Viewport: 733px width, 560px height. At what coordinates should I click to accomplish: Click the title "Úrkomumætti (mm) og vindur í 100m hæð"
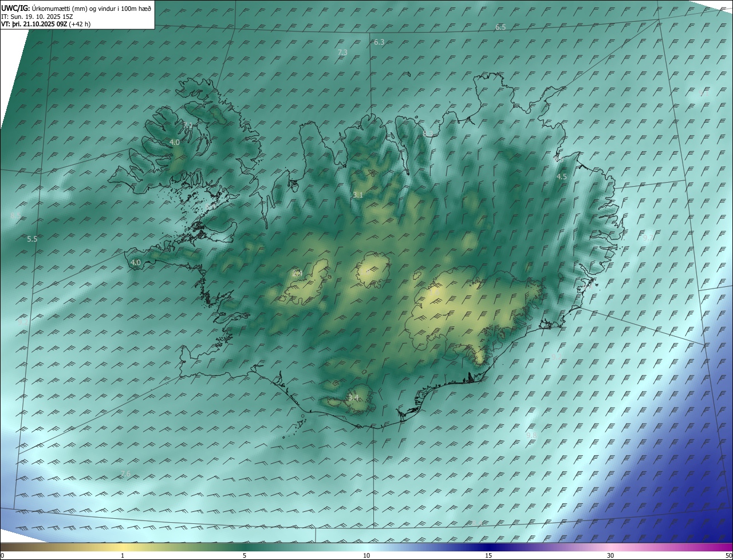tap(92, 9)
